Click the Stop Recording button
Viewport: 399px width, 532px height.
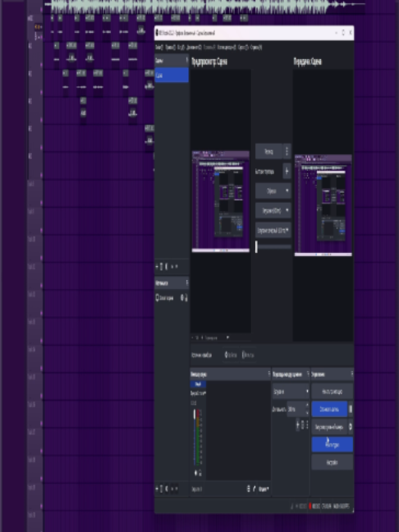pos(329,409)
